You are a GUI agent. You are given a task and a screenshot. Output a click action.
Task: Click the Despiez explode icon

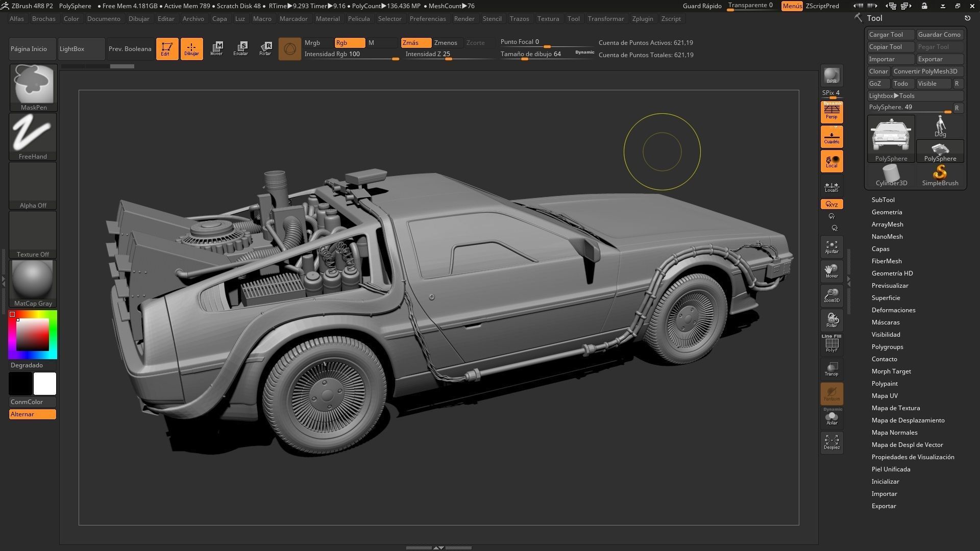pos(831,442)
